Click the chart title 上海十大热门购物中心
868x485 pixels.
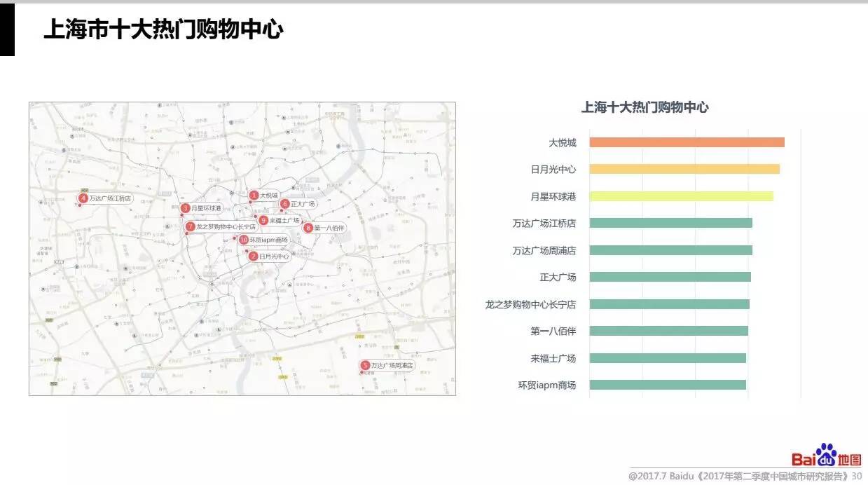click(645, 107)
